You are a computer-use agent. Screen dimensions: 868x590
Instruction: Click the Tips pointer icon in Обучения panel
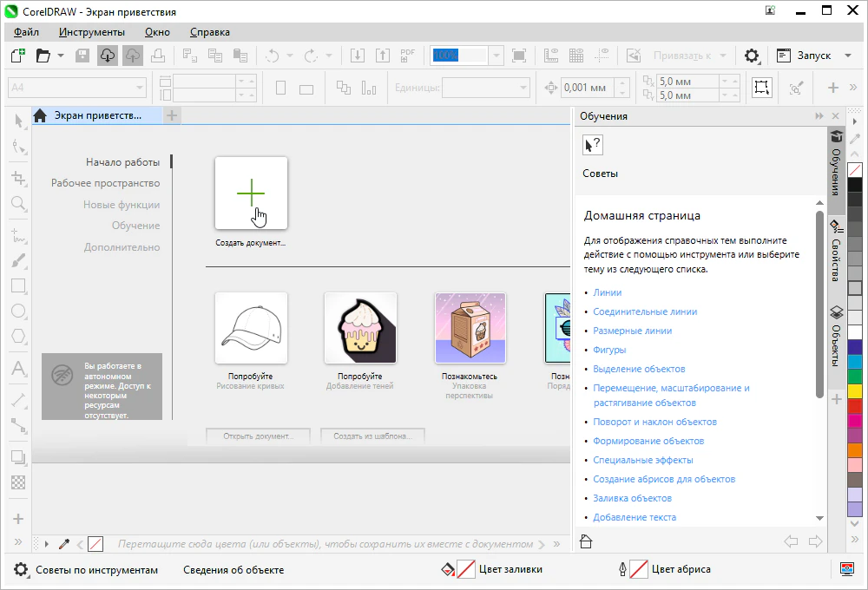593,145
